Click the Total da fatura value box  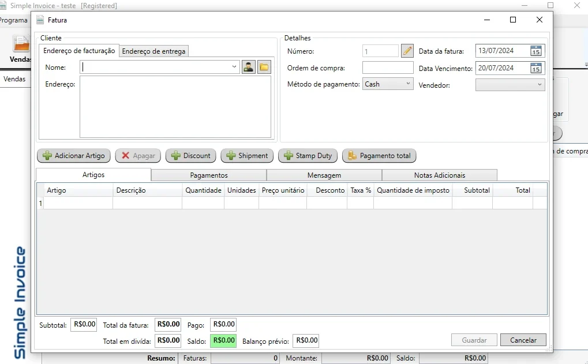tap(168, 324)
